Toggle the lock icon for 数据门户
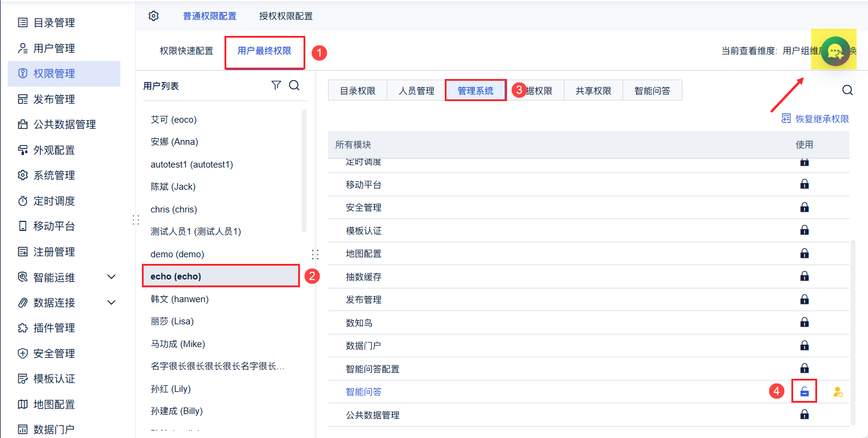The width and height of the screenshot is (868, 438). tap(805, 345)
